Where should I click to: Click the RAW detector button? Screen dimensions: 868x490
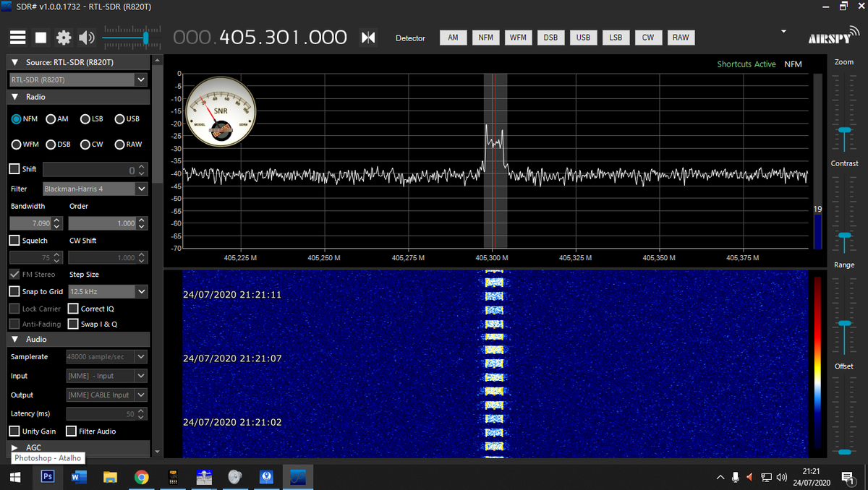[x=681, y=38]
